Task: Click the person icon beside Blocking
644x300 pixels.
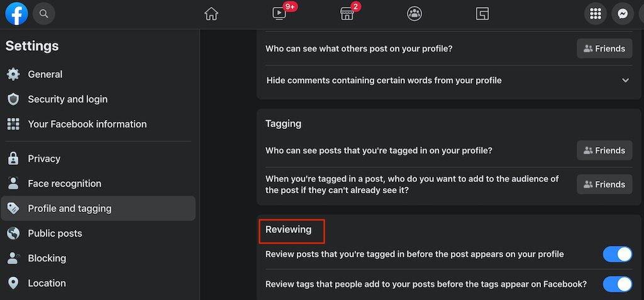Action: [x=14, y=258]
